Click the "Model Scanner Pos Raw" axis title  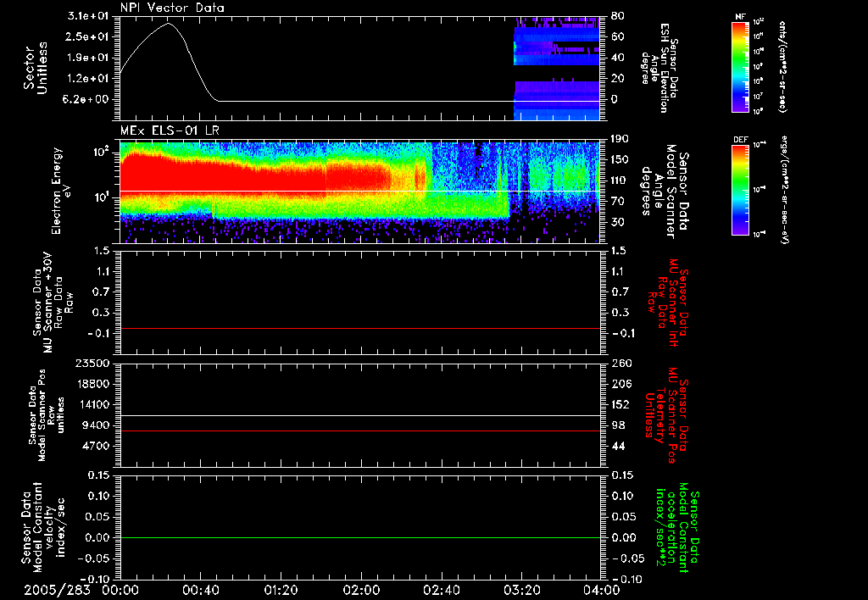click(47, 415)
